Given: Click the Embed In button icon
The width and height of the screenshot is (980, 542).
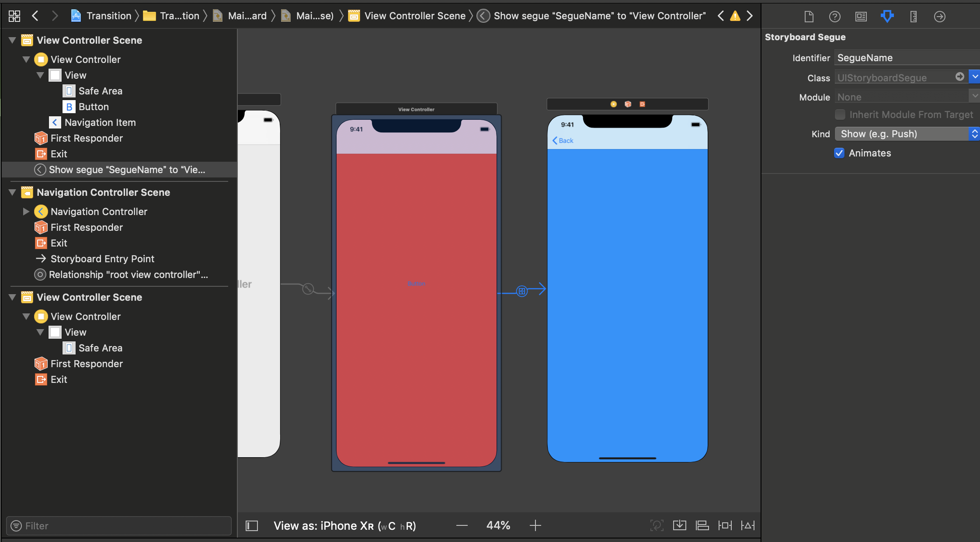Looking at the screenshot, I should point(680,525).
